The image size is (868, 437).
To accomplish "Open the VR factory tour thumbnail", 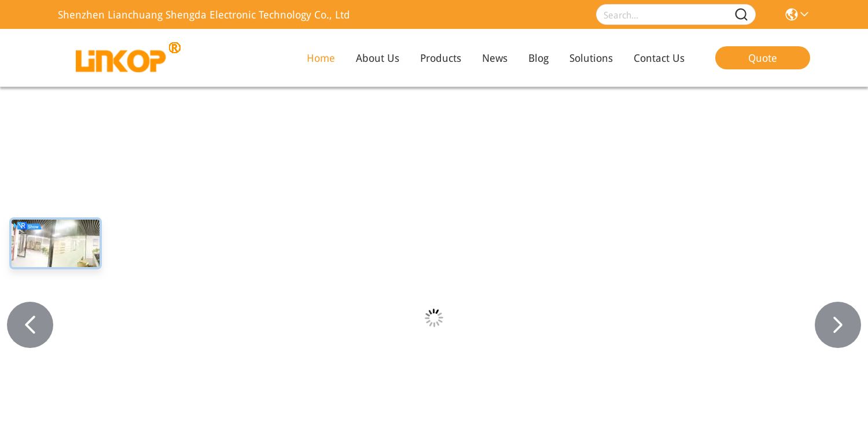I will [55, 243].
